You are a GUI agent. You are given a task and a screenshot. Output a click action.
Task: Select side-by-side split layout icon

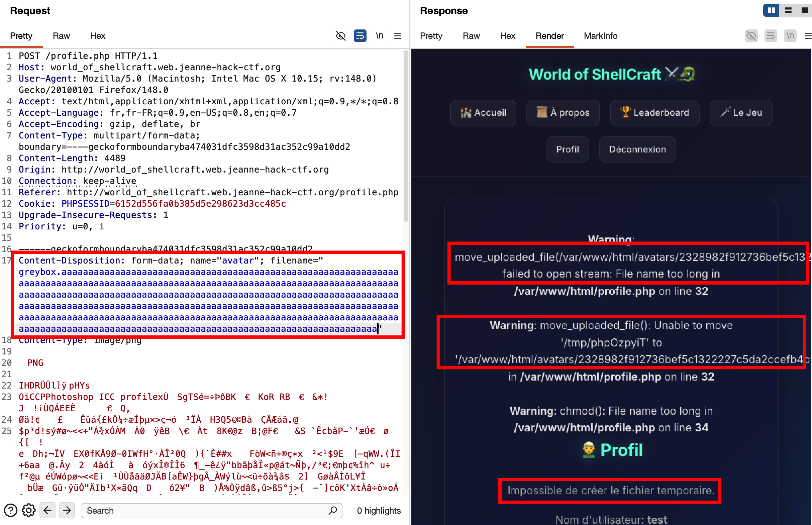click(771, 10)
